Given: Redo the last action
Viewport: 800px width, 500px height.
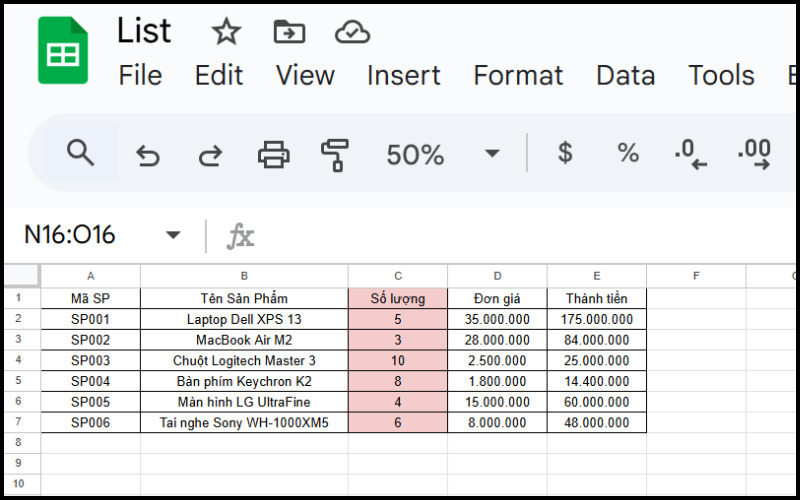Looking at the screenshot, I should [210, 154].
